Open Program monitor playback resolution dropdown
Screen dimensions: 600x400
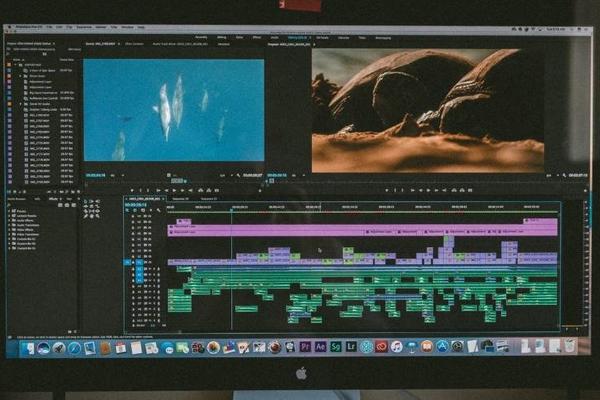point(551,175)
